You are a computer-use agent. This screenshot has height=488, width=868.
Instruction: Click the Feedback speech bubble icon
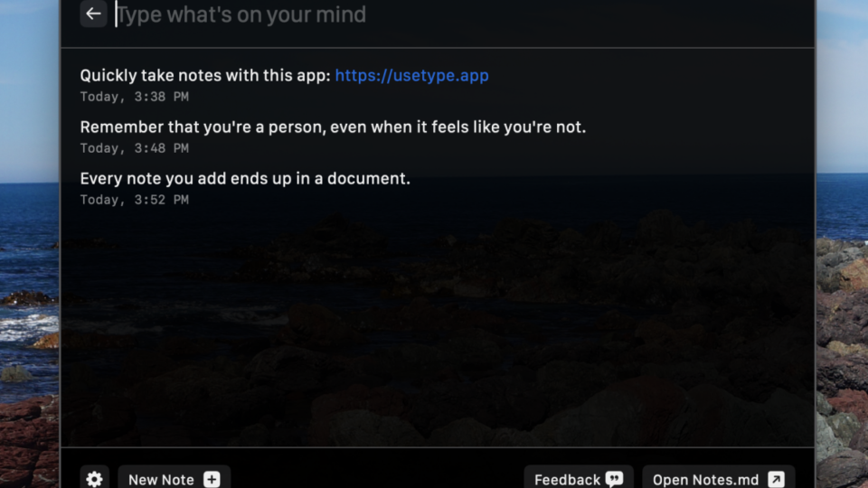(x=615, y=479)
